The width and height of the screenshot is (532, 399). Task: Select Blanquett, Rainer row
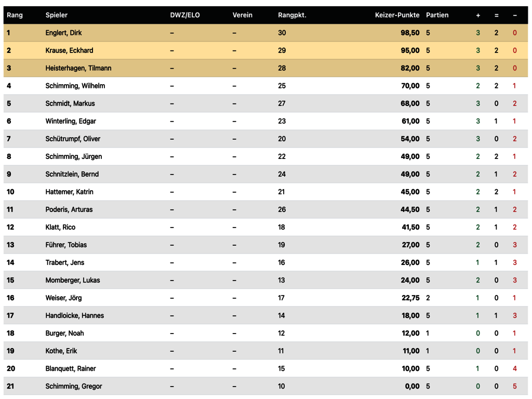pos(265,368)
